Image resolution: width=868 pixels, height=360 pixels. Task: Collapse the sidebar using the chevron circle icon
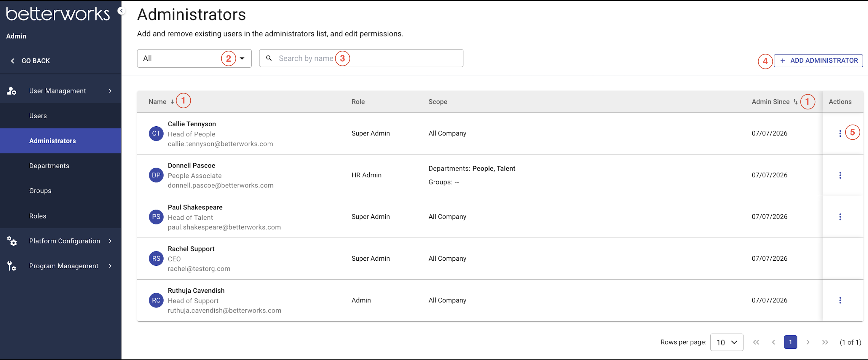(x=121, y=11)
